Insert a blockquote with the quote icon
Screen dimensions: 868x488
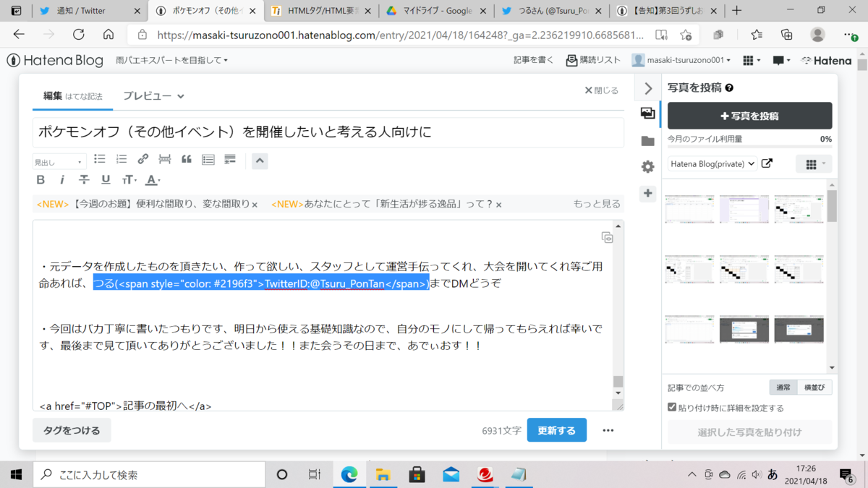coord(186,159)
